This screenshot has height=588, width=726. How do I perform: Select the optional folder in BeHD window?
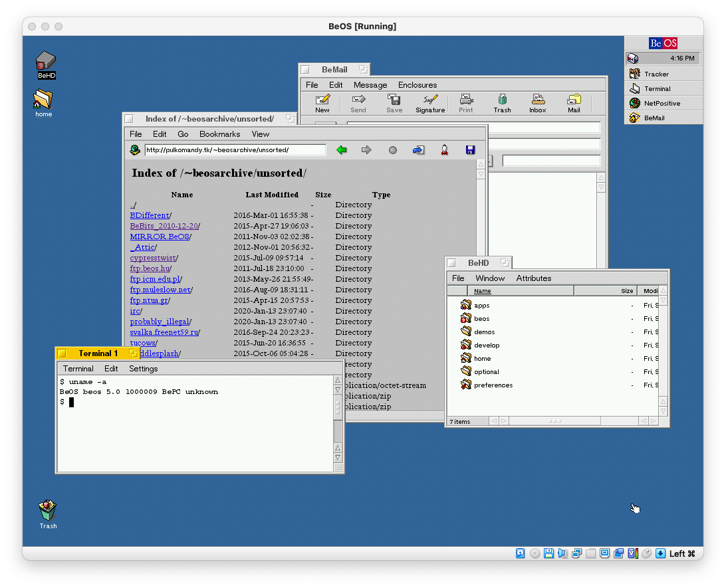click(480, 371)
